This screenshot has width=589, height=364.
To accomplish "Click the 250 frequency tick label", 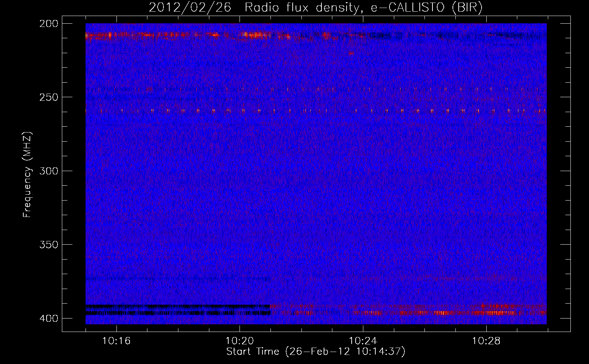I will point(49,97).
